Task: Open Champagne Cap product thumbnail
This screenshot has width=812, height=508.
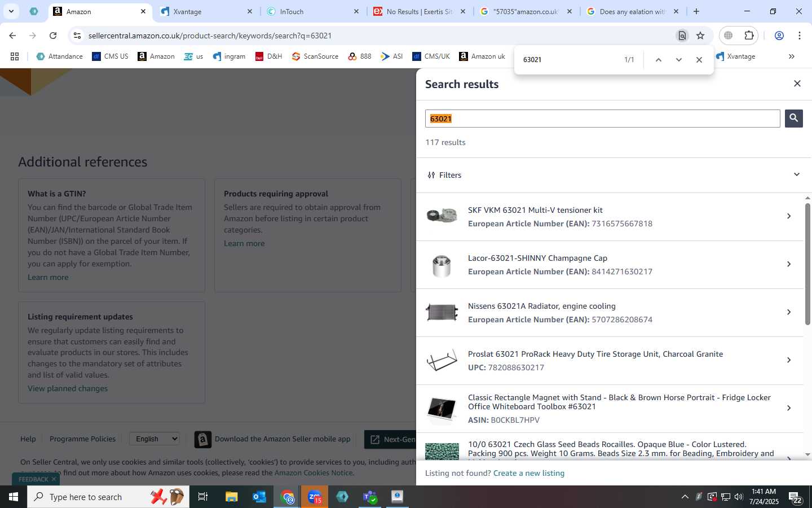Action: 442,265
